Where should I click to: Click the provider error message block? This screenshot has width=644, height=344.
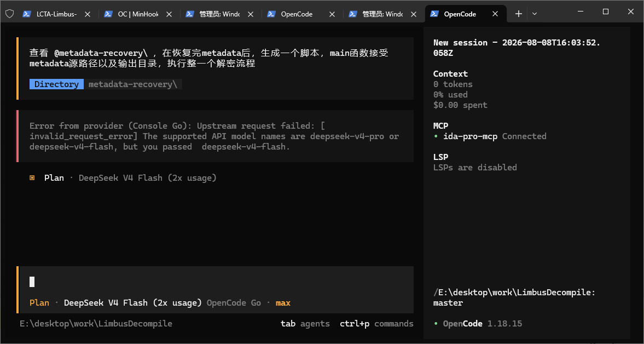click(215, 136)
